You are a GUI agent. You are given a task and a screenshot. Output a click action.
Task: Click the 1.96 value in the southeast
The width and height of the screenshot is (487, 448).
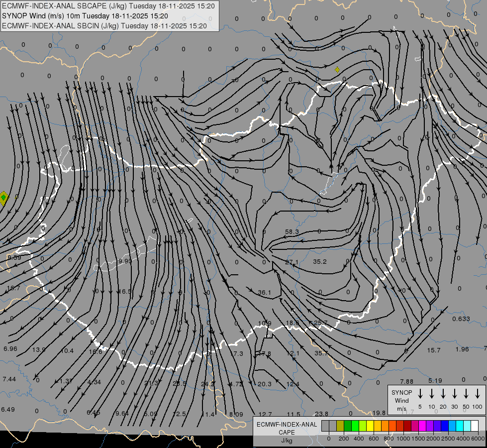click(462, 349)
